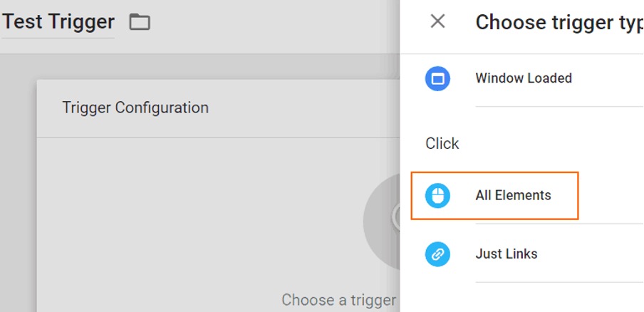Select the Window Loaded trigger label
This screenshot has width=644, height=312.
coord(524,78)
